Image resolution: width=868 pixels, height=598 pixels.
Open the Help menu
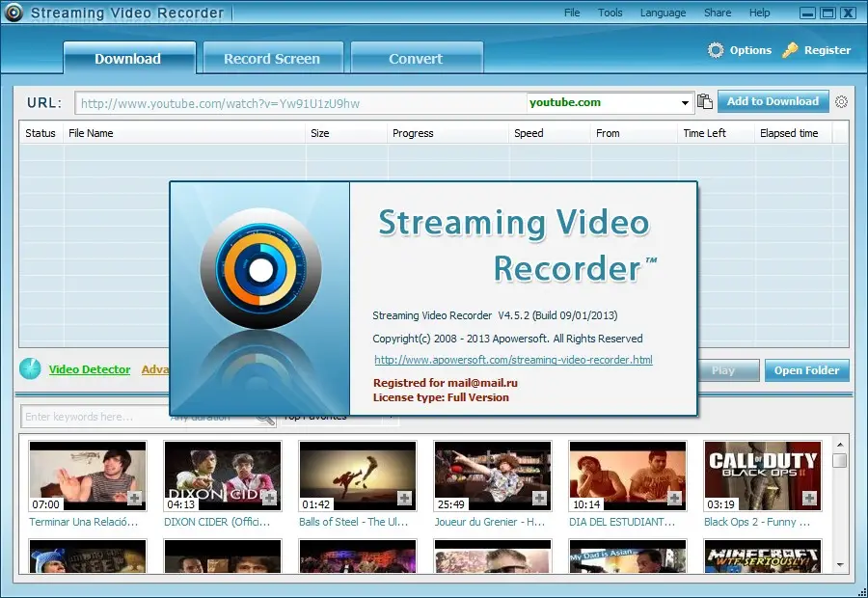coord(760,13)
